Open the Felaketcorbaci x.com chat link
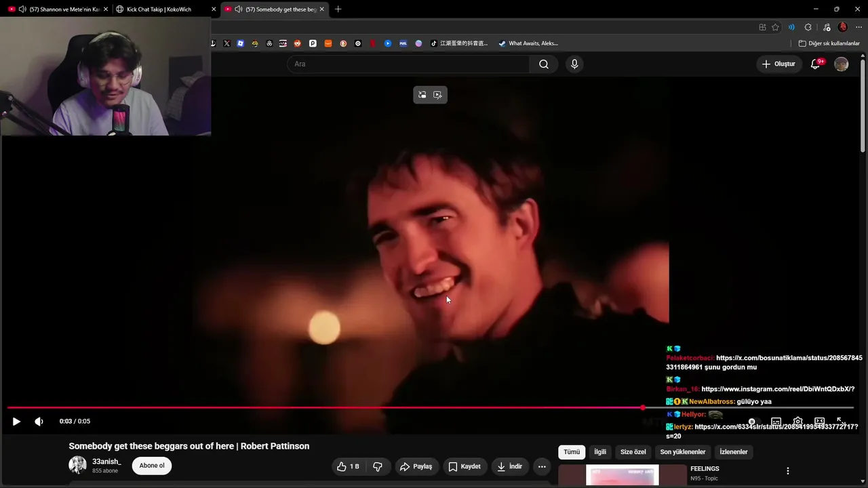868x488 pixels. click(x=764, y=363)
